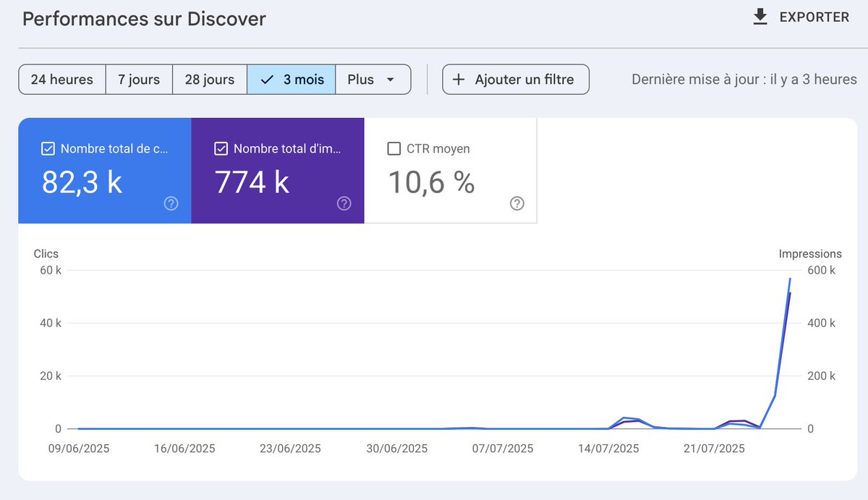Click the download icon beside EXPORTER
The height and width of the screenshot is (500, 868).
760,17
